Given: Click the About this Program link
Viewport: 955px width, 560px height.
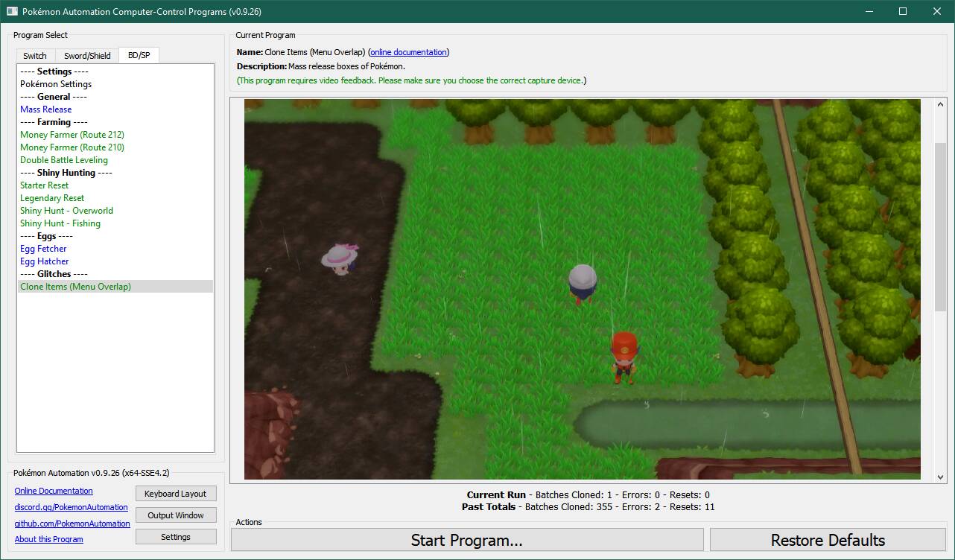Looking at the screenshot, I should (48, 539).
